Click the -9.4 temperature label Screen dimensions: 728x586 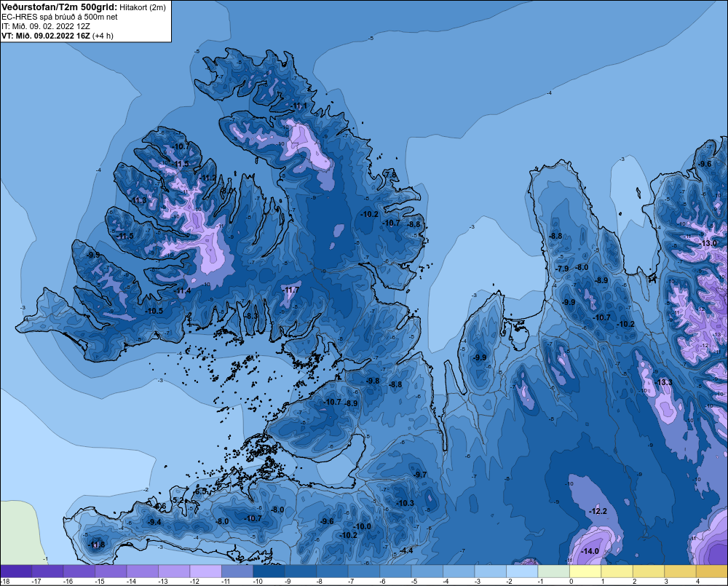tap(154, 522)
